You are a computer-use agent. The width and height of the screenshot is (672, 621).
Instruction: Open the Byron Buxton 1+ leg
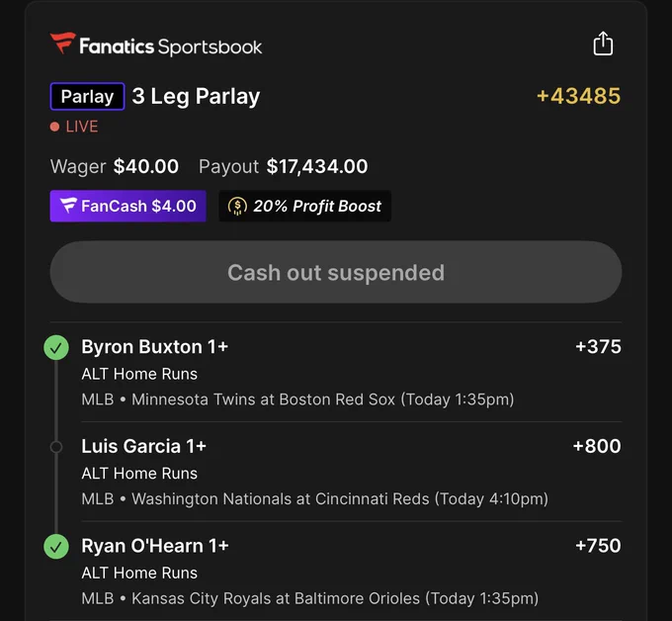point(155,346)
